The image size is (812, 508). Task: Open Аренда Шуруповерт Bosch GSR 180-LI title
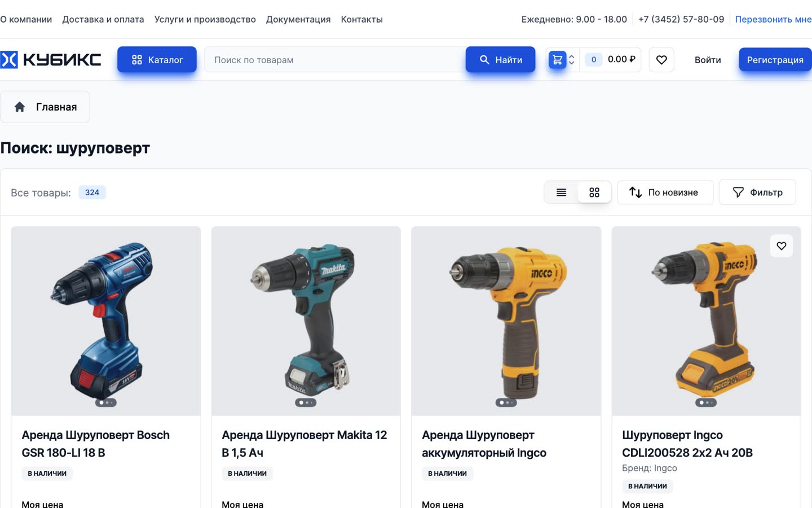tap(96, 444)
